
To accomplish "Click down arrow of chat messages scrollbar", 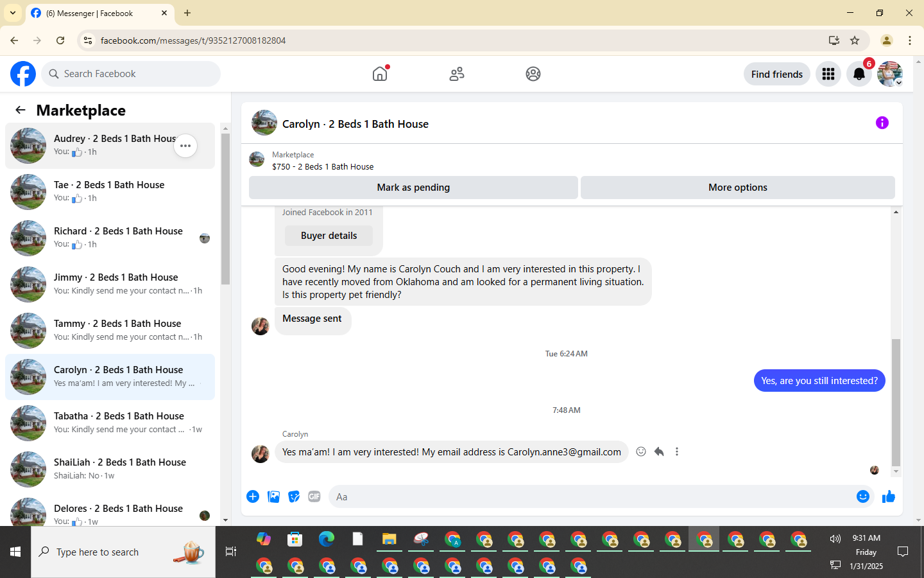I will [896, 471].
